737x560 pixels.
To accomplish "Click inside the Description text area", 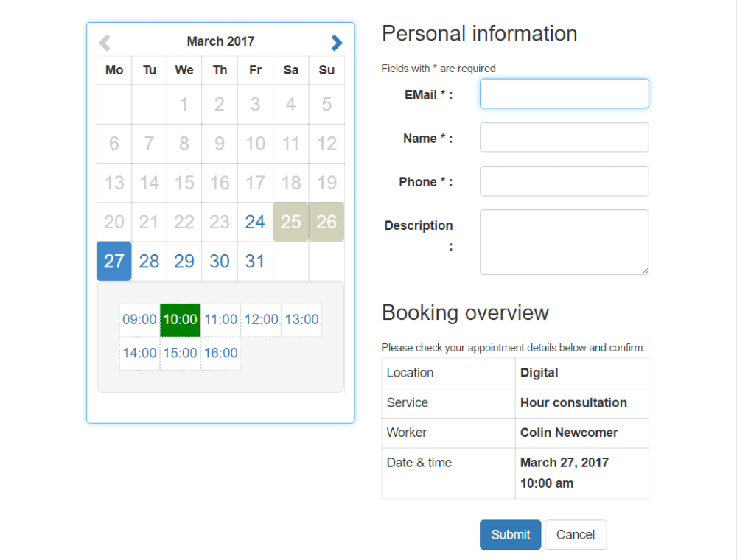I will (x=564, y=242).
